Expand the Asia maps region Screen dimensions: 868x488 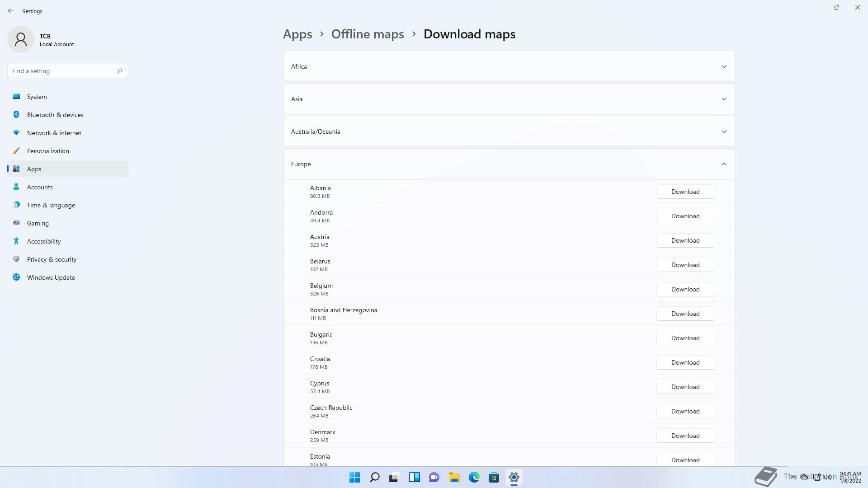point(509,99)
